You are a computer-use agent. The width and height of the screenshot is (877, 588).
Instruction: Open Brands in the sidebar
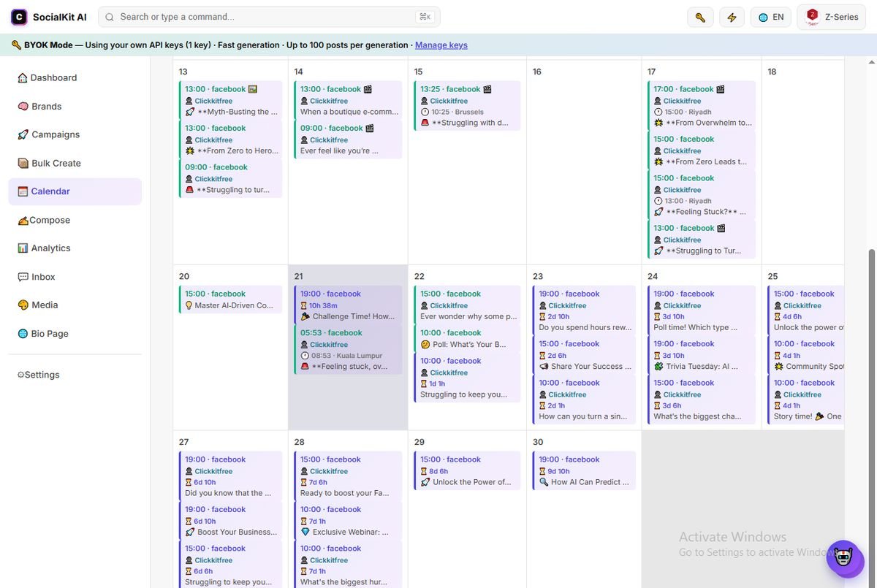(75, 106)
